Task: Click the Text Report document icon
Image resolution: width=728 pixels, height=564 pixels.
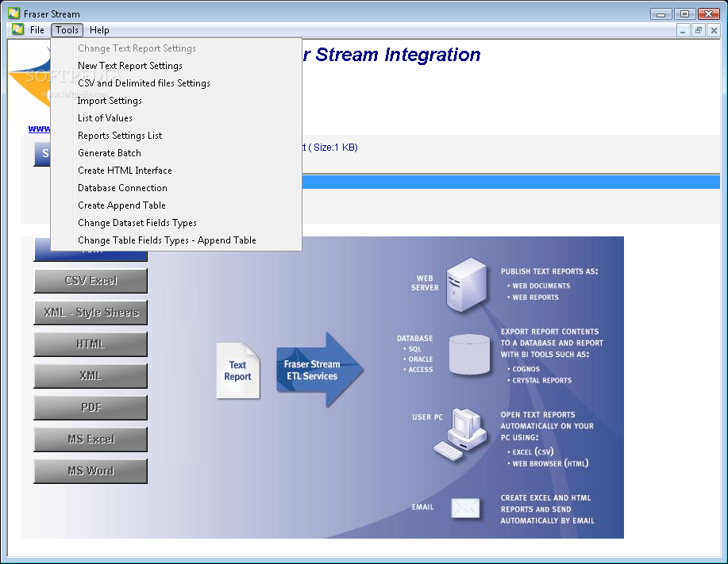Action: pyautogui.click(x=237, y=370)
